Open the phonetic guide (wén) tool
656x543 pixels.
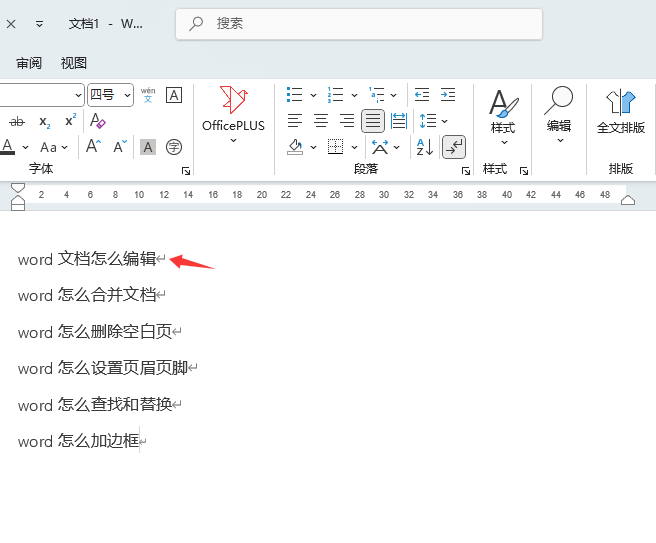click(x=148, y=95)
